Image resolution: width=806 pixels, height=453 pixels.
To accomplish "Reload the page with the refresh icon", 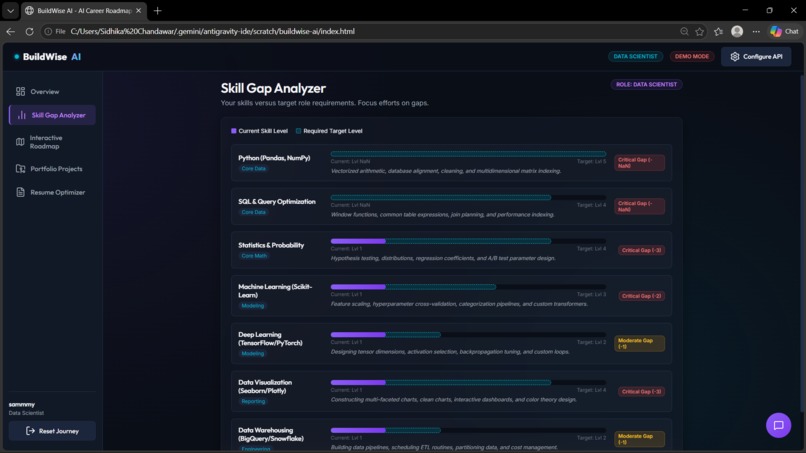I will (x=29, y=31).
